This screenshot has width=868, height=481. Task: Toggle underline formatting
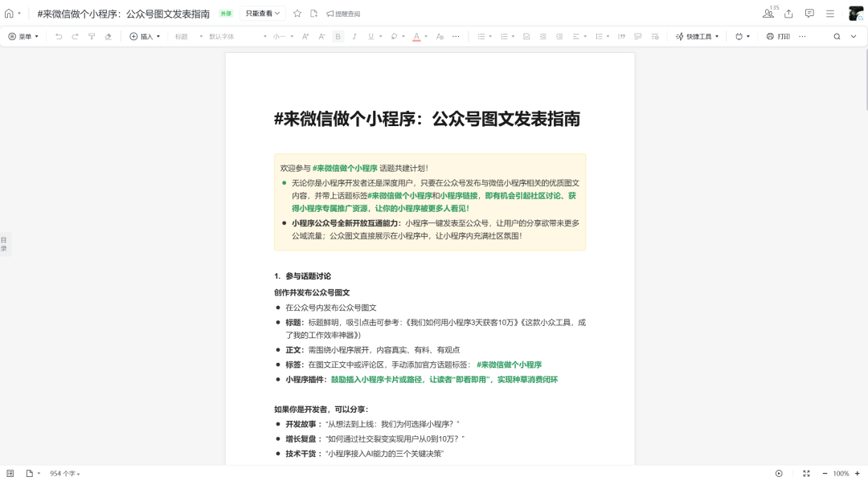371,36
